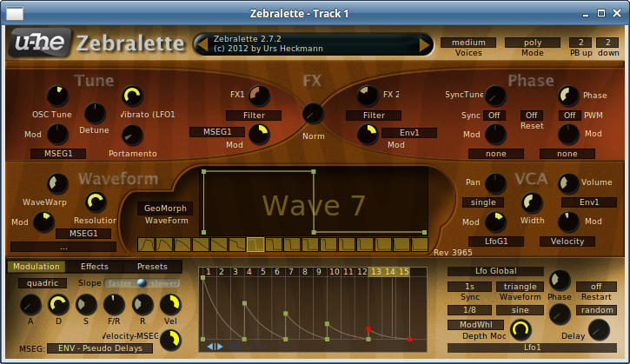The image size is (630, 364).
Task: Click the u-he logo
Action: click(x=40, y=43)
